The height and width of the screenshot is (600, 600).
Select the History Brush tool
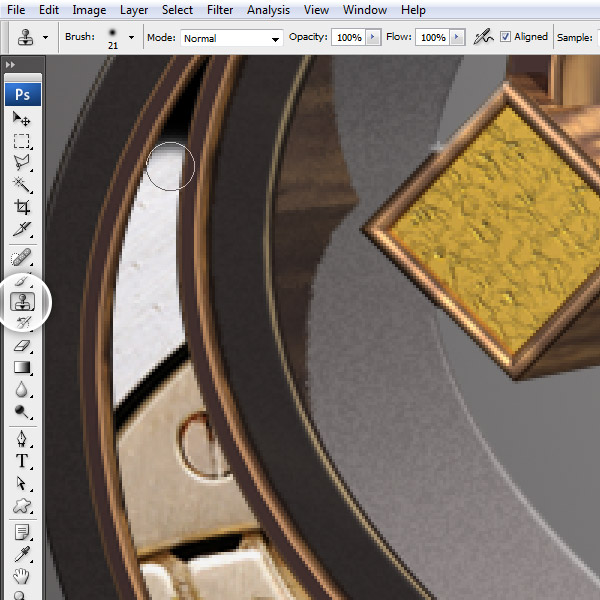click(23, 323)
